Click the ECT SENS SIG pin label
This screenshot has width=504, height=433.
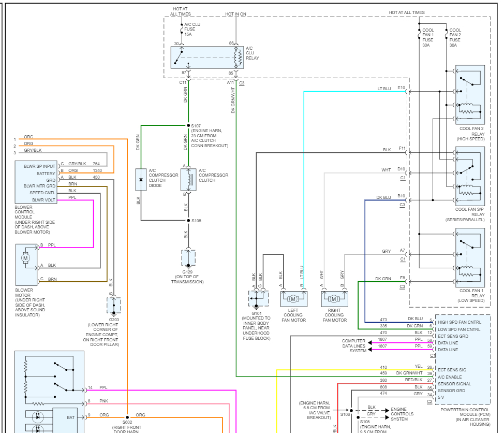(452, 370)
